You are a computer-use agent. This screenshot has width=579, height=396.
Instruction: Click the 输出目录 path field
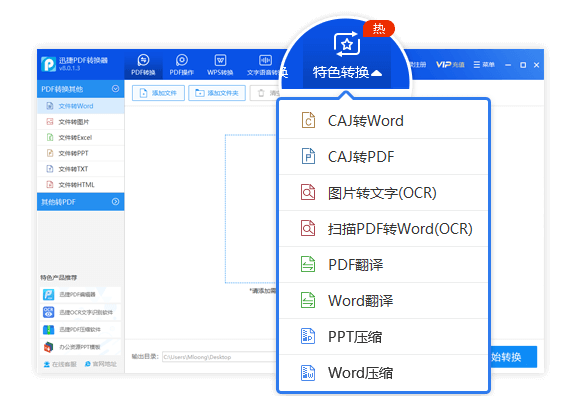tap(219, 357)
